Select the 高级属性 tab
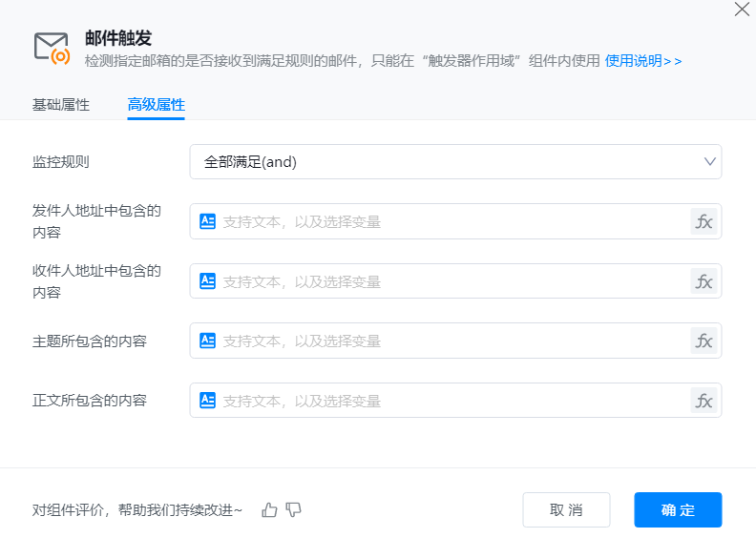 (156, 105)
